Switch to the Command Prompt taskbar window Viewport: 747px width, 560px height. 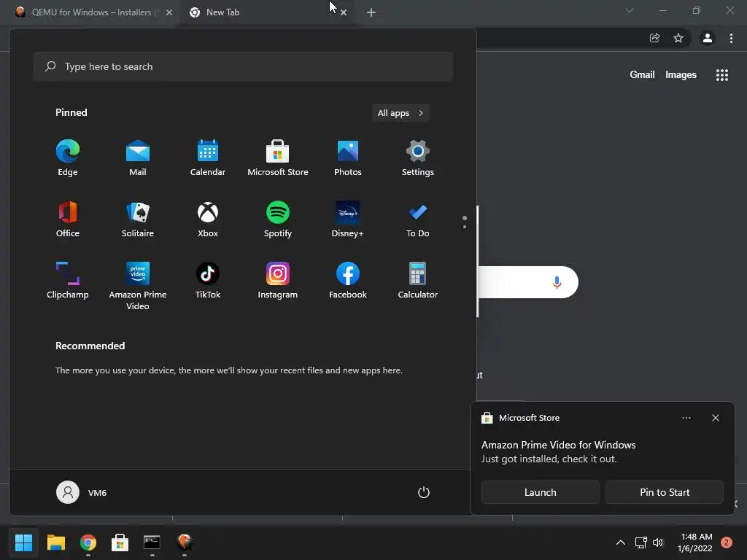(152, 542)
